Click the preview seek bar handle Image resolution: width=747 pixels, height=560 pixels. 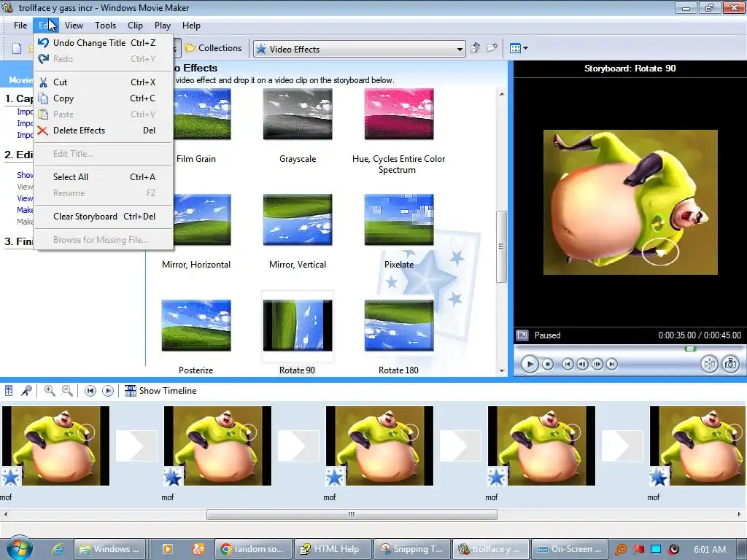click(690, 349)
